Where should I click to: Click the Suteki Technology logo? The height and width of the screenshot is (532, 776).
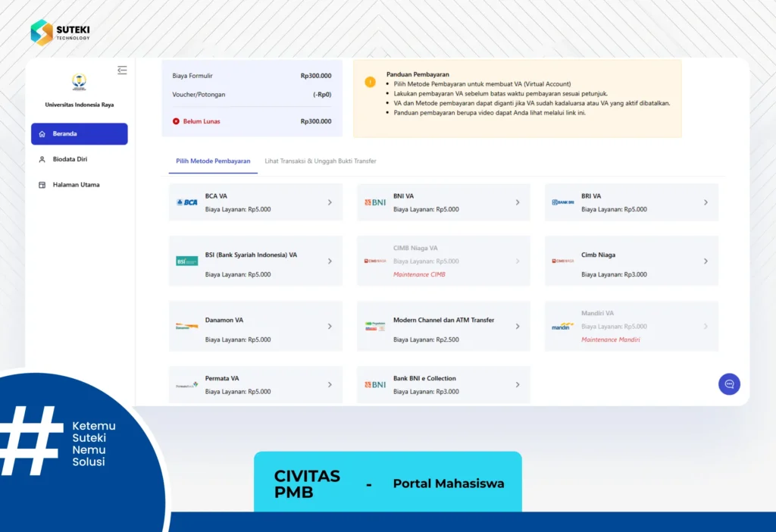(60, 33)
